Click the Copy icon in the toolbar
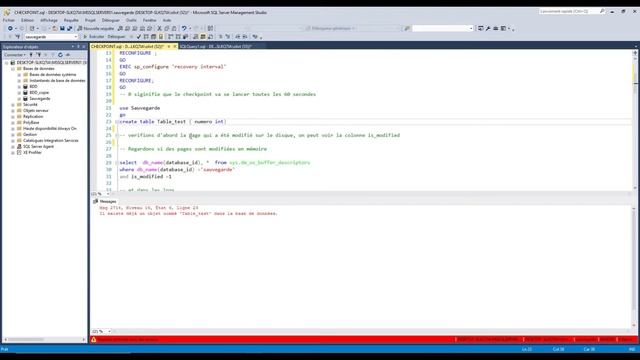The width and height of the screenshot is (640, 360). point(167,29)
